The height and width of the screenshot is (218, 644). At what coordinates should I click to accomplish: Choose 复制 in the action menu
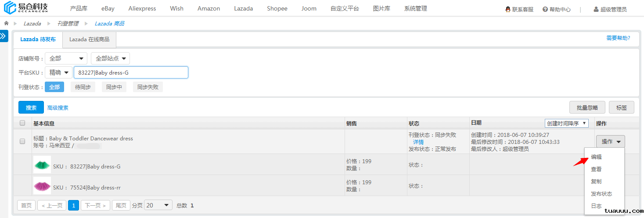click(x=596, y=182)
